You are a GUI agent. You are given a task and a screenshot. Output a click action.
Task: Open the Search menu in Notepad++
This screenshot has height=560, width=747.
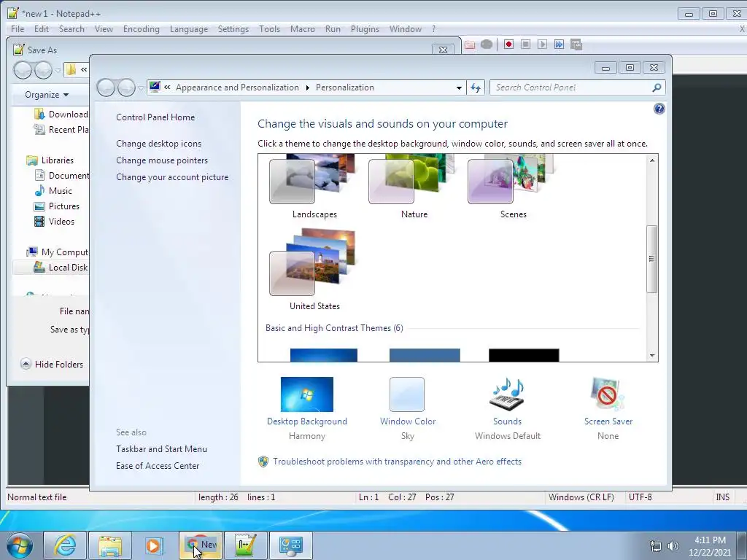click(71, 29)
